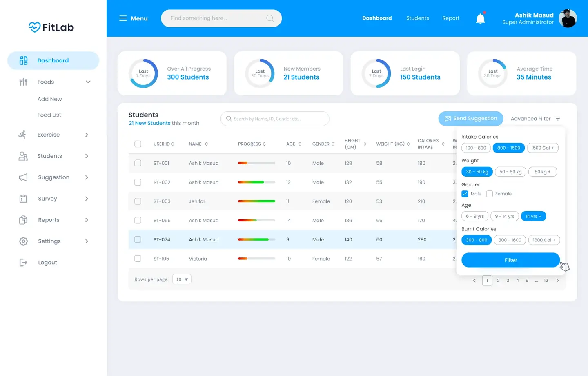Click the FitLab heart logo
This screenshot has height=376, width=588.
[x=35, y=27]
